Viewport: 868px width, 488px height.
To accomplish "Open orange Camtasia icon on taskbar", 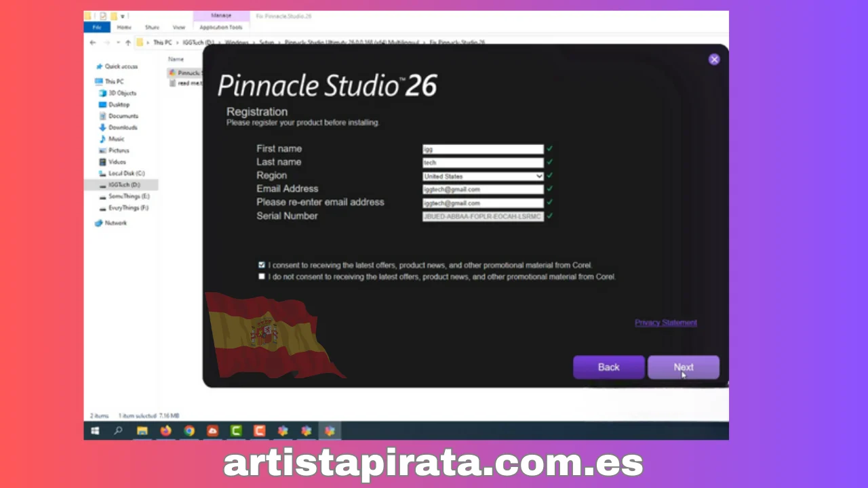I will [259, 430].
